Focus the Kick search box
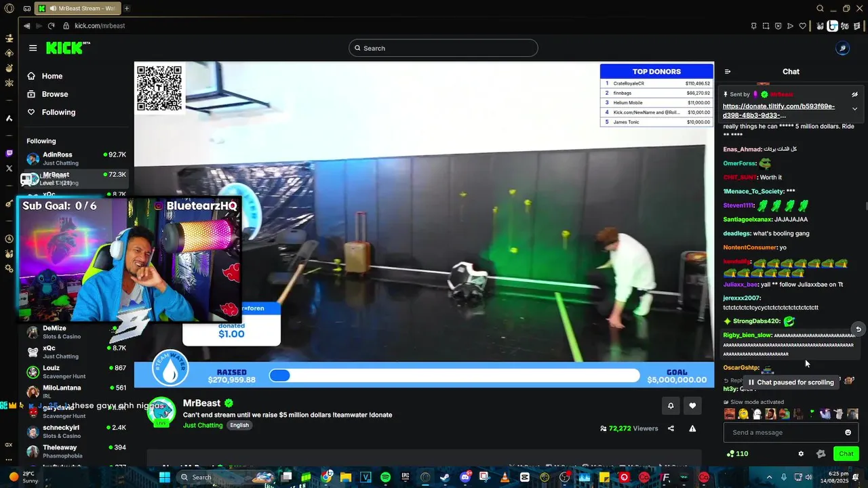 pos(443,48)
